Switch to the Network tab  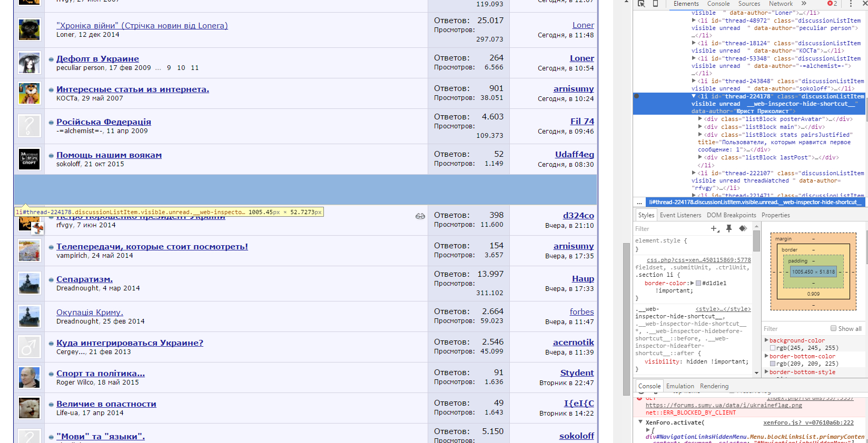[781, 4]
